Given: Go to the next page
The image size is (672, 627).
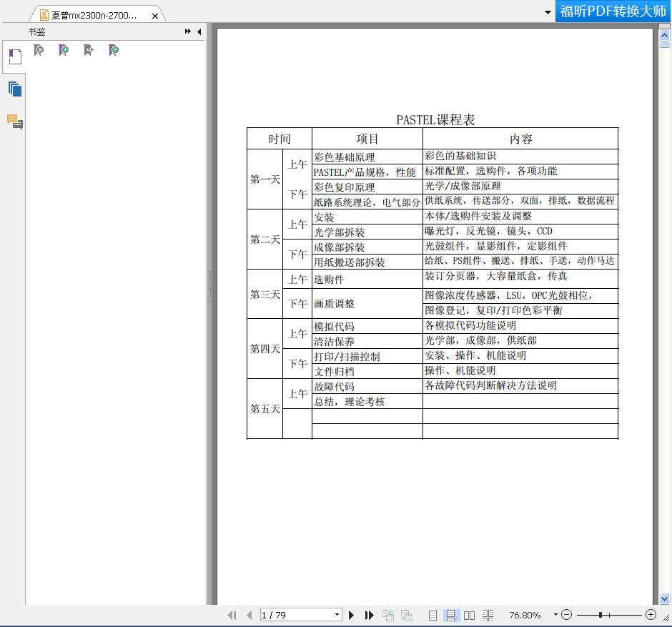Looking at the screenshot, I should pyautogui.click(x=352, y=615).
